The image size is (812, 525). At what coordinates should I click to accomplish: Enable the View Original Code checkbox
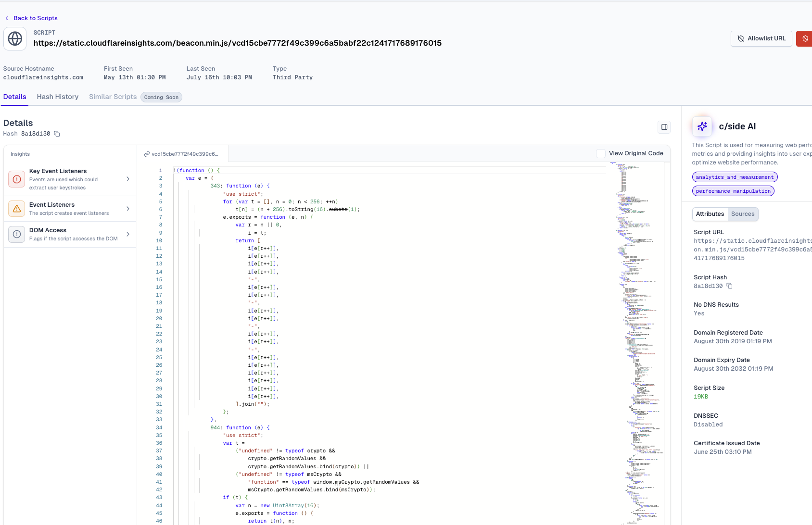pyautogui.click(x=601, y=153)
